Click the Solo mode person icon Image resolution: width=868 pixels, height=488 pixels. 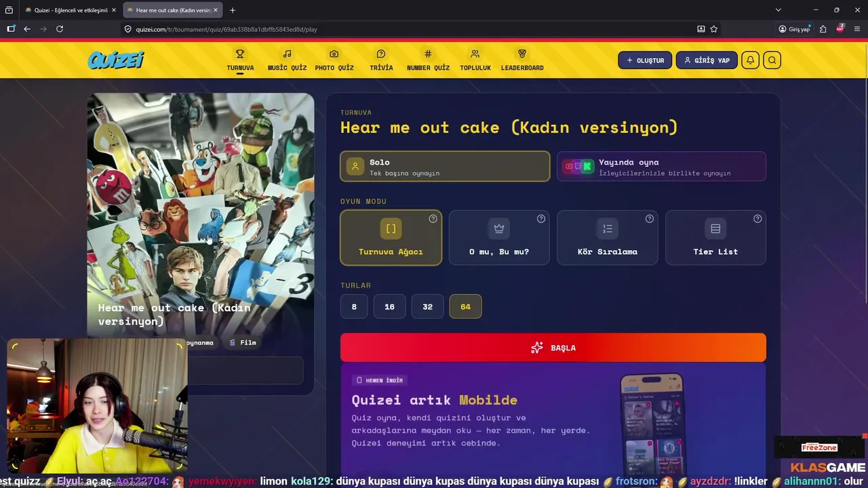355,167
